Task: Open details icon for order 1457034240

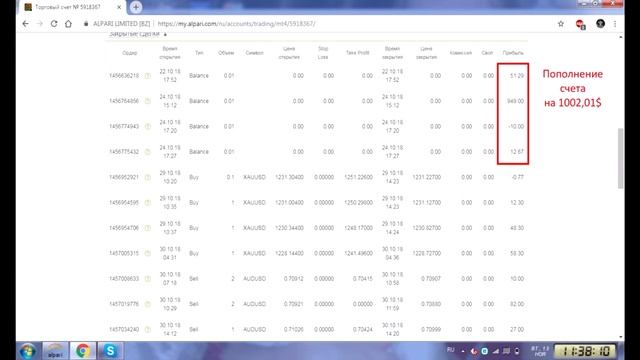Action: tap(148, 329)
